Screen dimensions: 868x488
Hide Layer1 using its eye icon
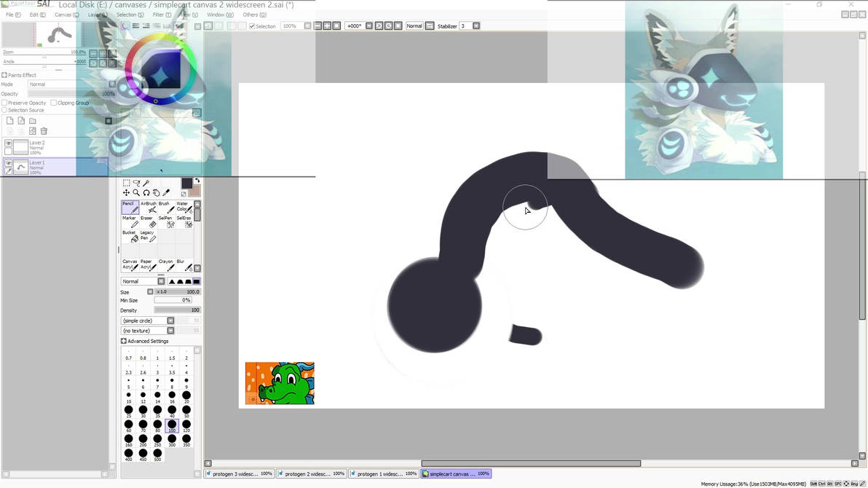8,163
